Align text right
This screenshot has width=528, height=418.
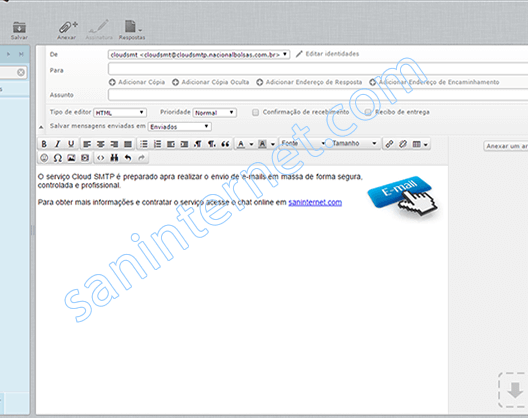tap(114, 144)
